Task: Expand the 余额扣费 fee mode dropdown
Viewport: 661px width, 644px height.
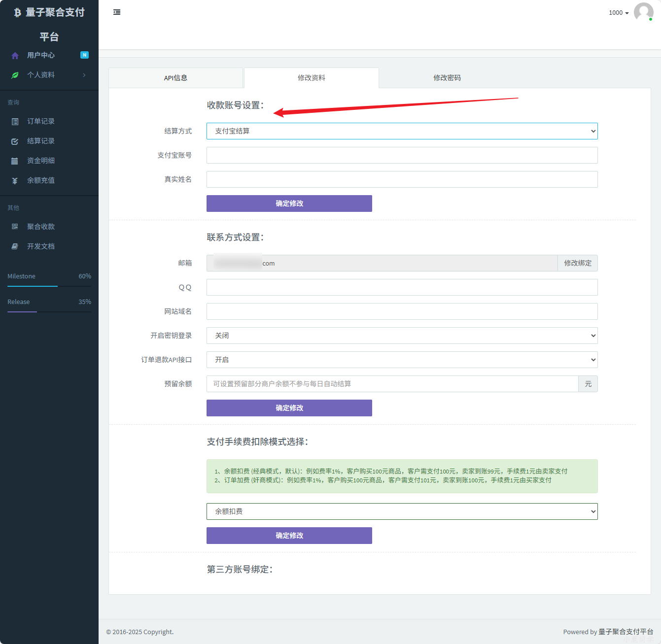Action: click(402, 511)
